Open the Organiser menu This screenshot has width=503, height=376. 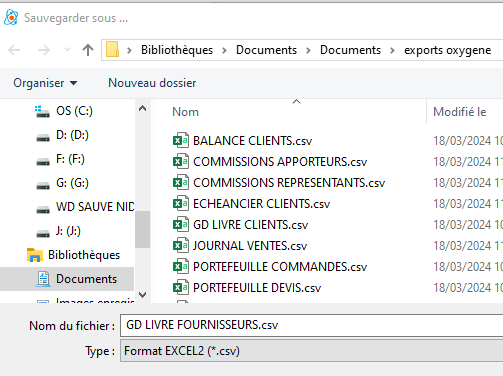(x=45, y=83)
